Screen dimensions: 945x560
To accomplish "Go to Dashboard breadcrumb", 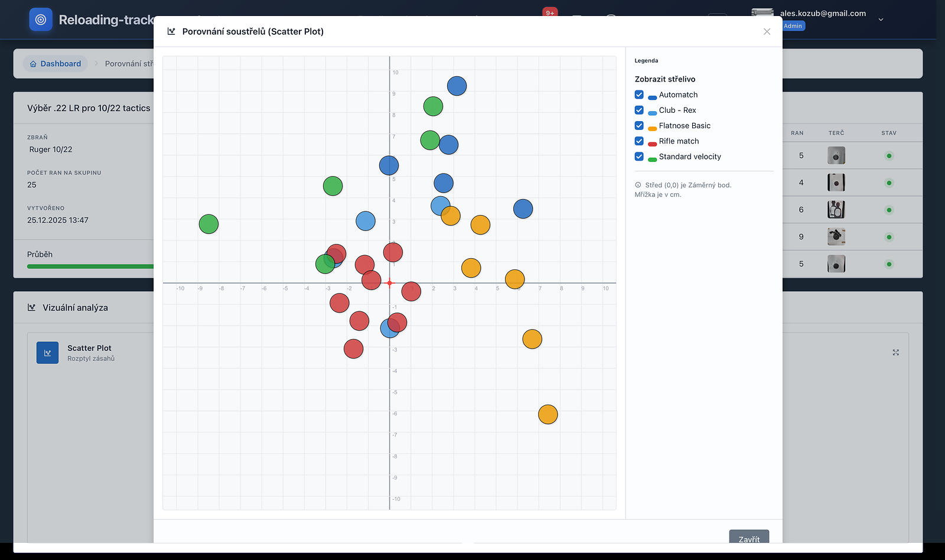I will point(56,64).
